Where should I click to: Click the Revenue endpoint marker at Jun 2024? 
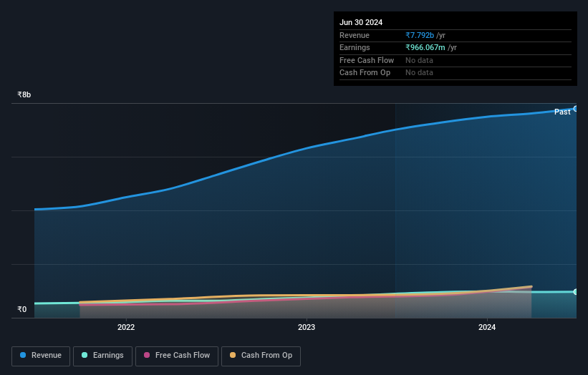[576, 109]
